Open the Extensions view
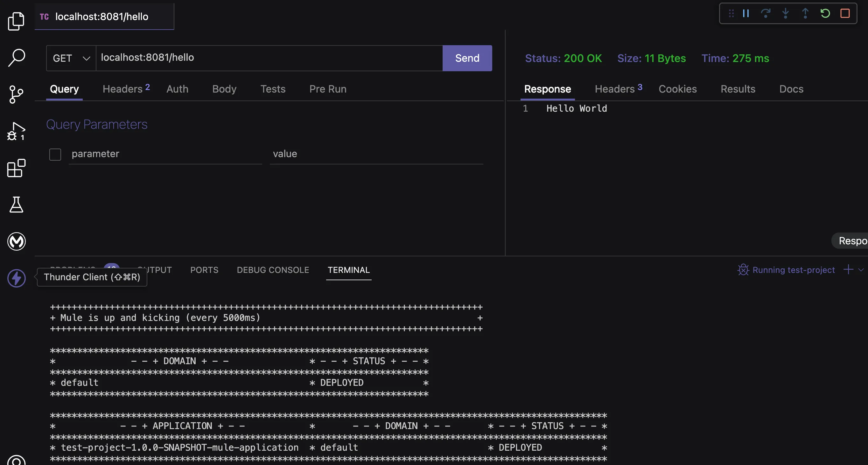Viewport: 868px width, 465px height. [16, 168]
